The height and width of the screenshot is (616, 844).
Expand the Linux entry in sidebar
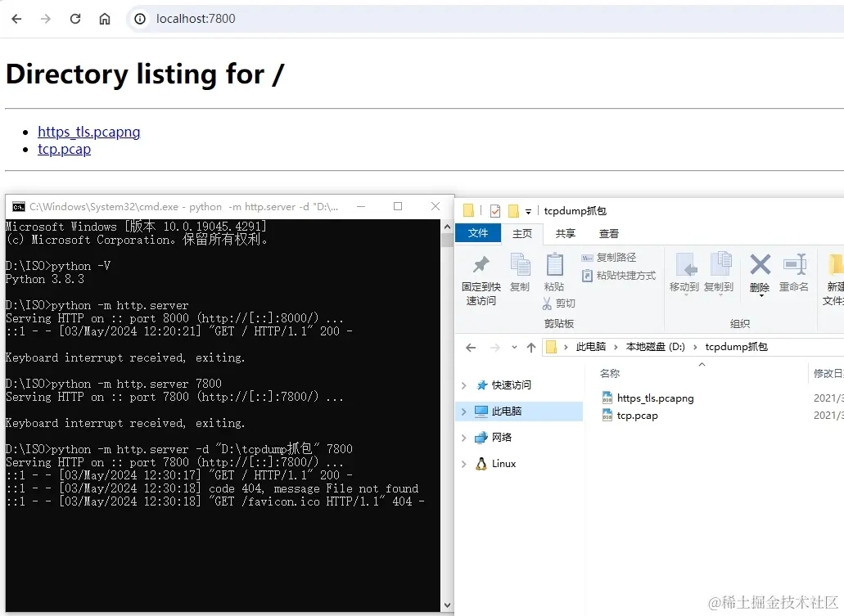pos(465,463)
